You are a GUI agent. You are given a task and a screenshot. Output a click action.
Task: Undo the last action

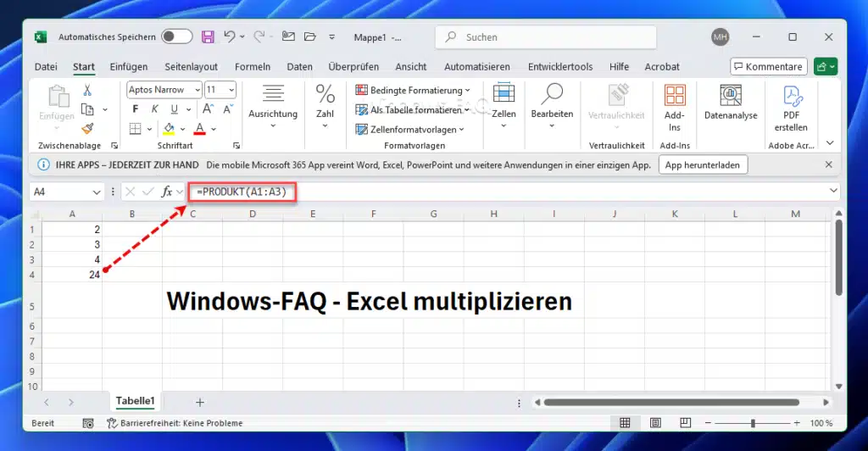(229, 36)
